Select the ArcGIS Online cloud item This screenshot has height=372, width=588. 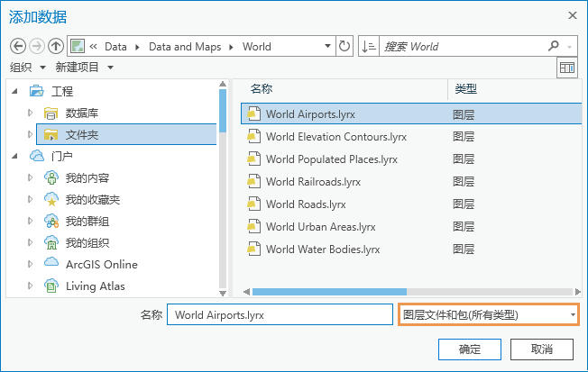(x=101, y=265)
